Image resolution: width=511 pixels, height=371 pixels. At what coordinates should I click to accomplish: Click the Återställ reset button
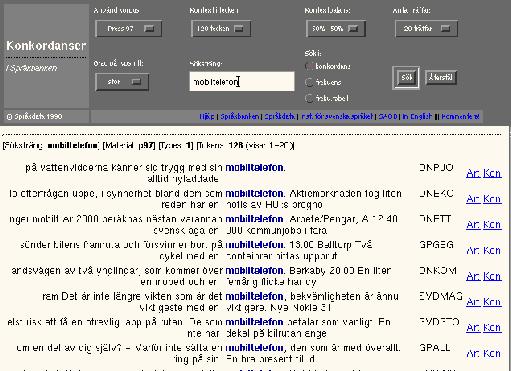[x=441, y=78]
